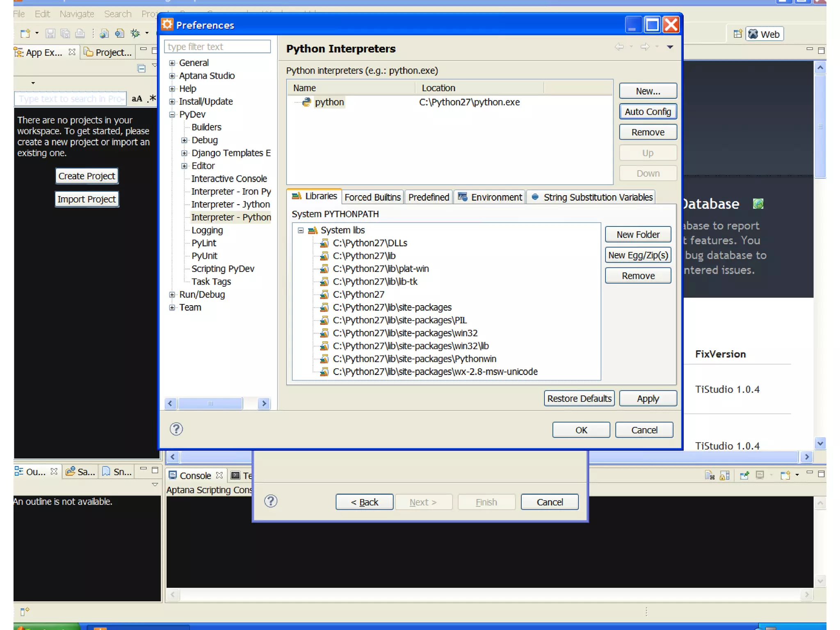Click the Debug bug icon in toolbar
The image size is (840, 630).
tap(135, 34)
